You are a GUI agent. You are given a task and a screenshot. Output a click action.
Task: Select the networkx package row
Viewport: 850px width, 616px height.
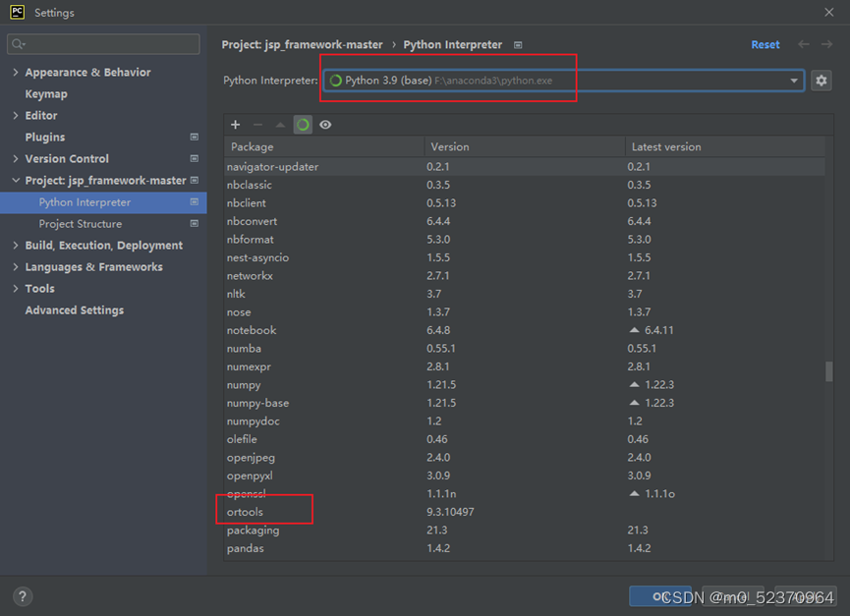click(525, 276)
